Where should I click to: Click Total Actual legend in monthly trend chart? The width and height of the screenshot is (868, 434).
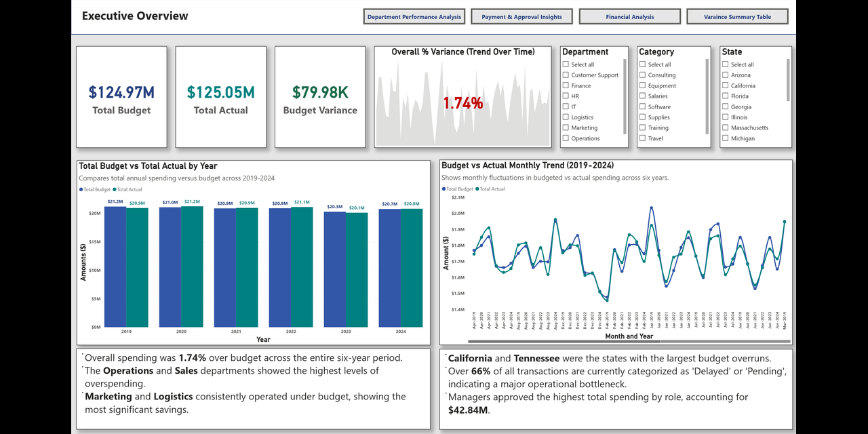click(491, 189)
